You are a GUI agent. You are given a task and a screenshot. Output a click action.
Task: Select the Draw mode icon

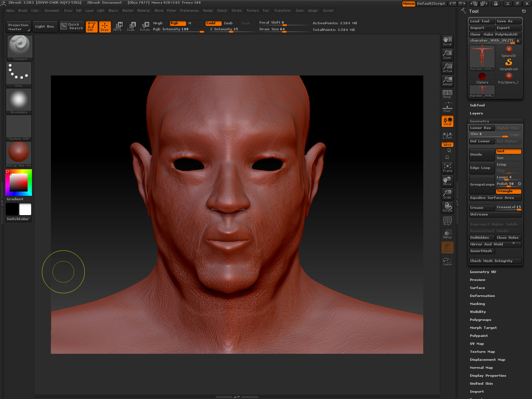(x=105, y=27)
